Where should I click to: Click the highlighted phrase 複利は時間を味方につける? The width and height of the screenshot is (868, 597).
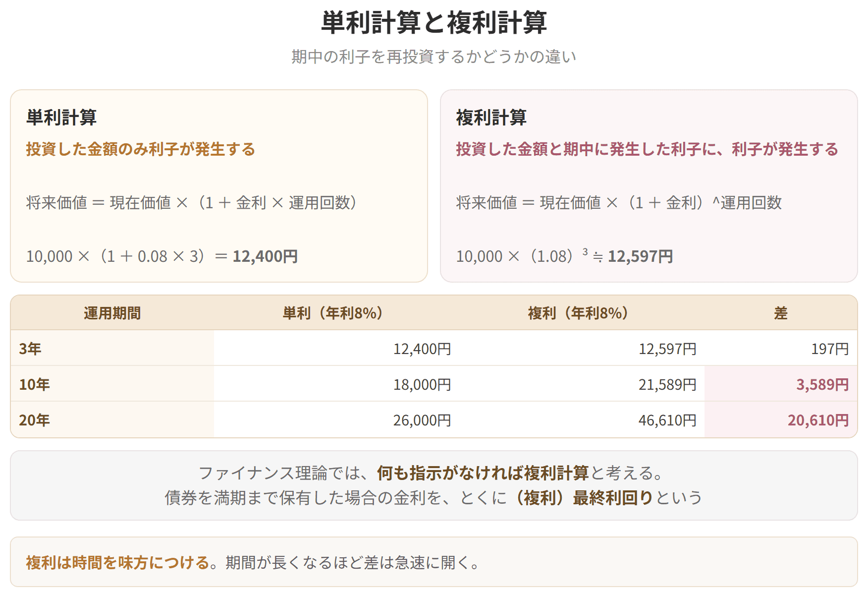click(x=118, y=563)
